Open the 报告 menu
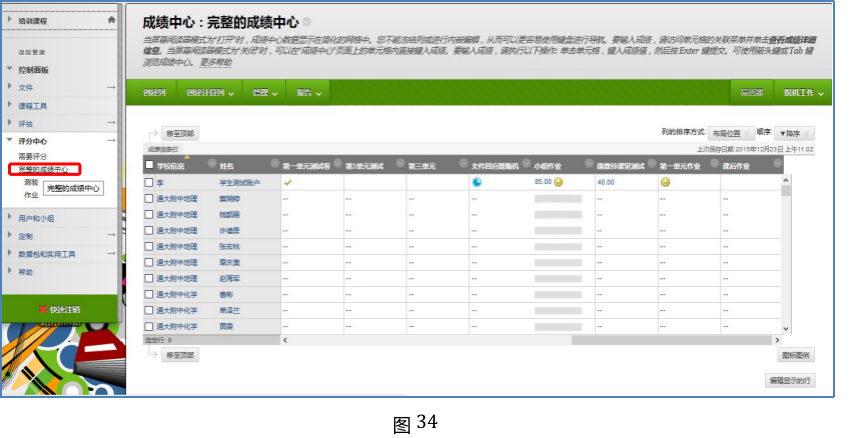The height and width of the screenshot is (438, 850). tap(308, 93)
